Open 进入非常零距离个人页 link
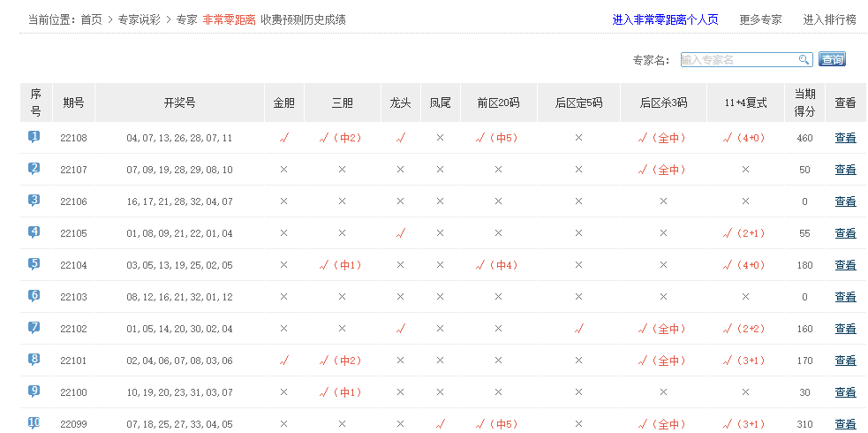The image size is (868, 433). click(x=665, y=19)
